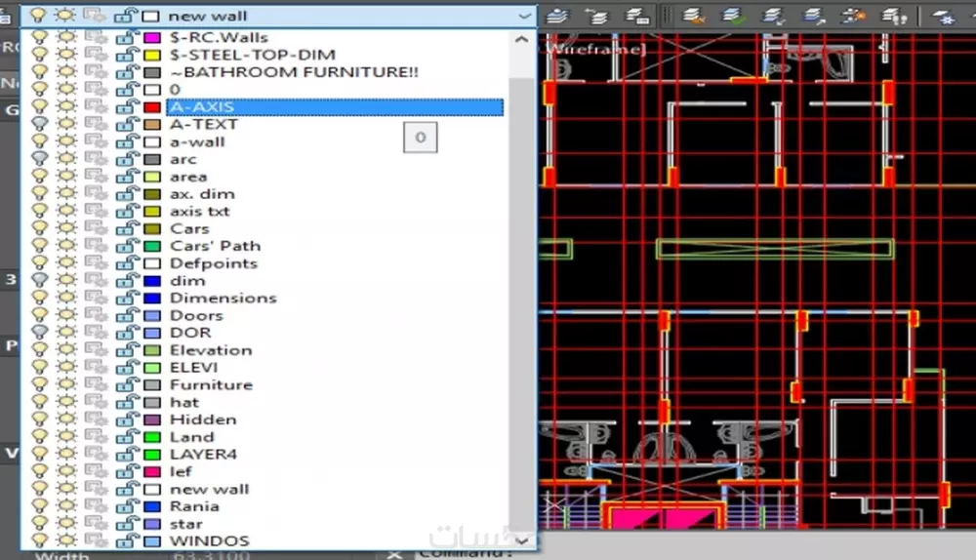Click the Layer Freeze snowflake icon in the toolbar
This screenshot has height=560, width=976.
coord(944,17)
